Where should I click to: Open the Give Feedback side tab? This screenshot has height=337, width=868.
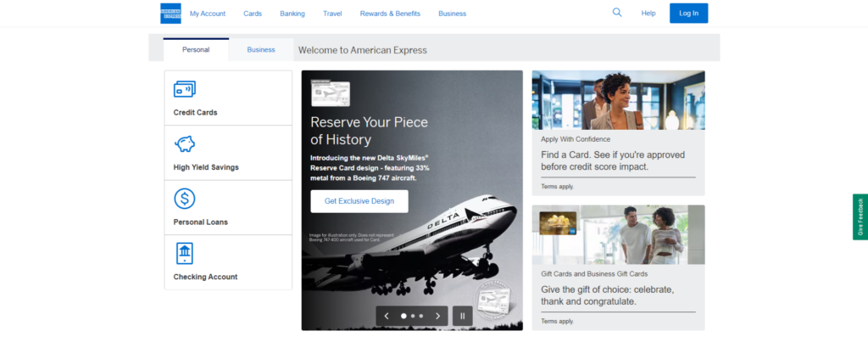click(x=860, y=216)
